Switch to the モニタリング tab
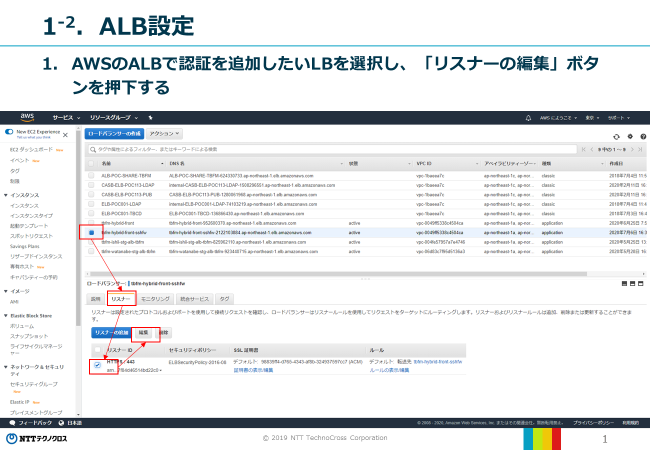Image resolution: width=650 pixels, height=450 pixels. [155, 299]
